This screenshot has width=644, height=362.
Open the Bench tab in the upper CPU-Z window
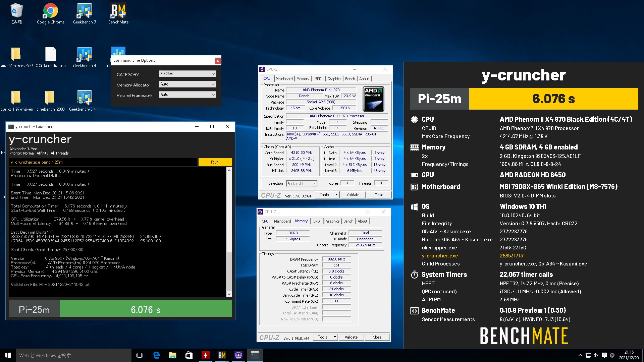350,79
